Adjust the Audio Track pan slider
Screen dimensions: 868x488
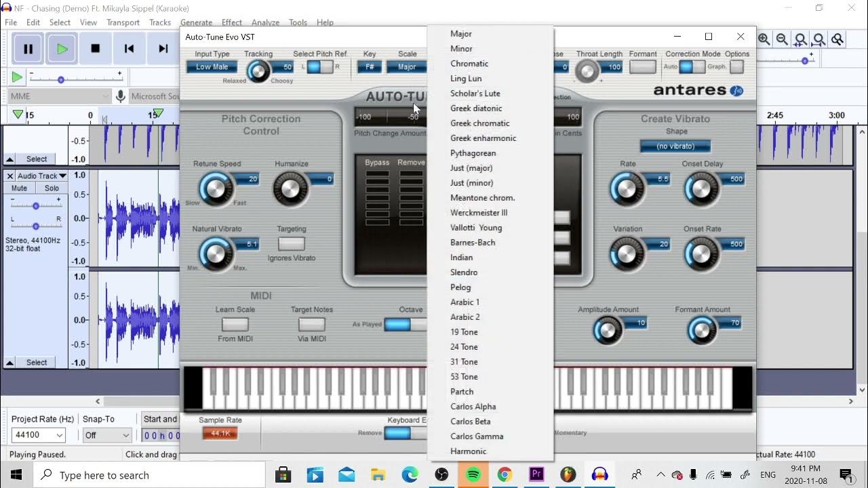(36, 225)
